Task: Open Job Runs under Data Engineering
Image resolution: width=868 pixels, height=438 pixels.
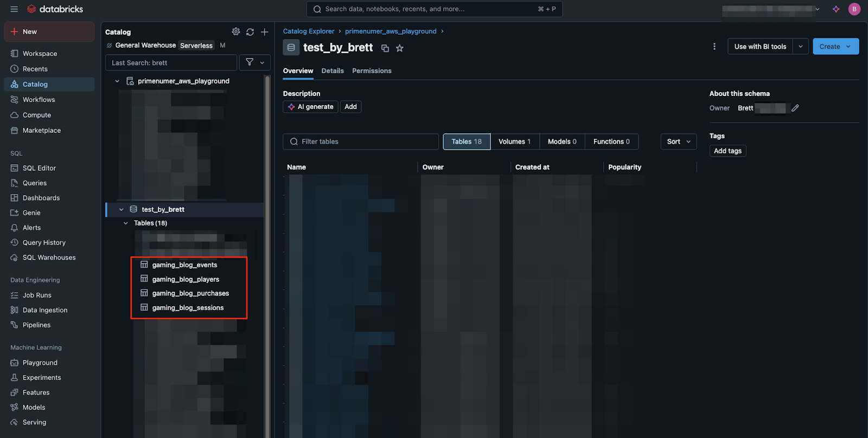Action: click(x=49, y=295)
